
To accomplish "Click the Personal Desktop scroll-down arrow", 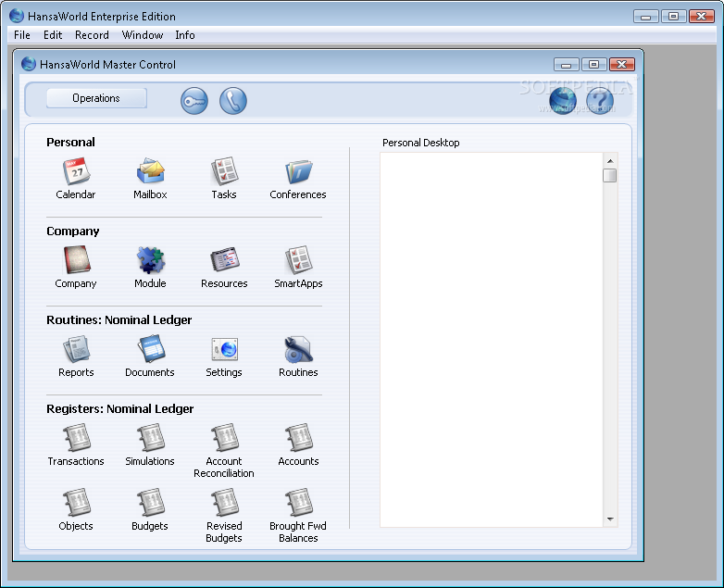I will coord(610,519).
